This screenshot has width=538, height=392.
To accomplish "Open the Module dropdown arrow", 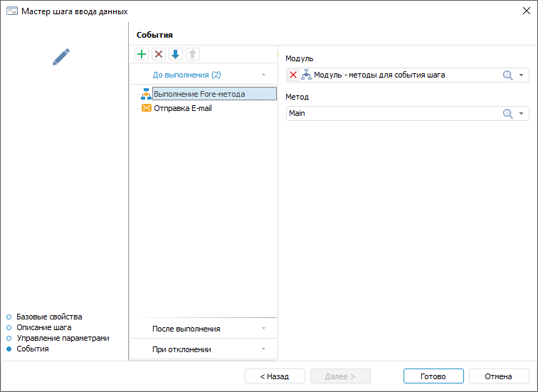I will pyautogui.click(x=522, y=75).
